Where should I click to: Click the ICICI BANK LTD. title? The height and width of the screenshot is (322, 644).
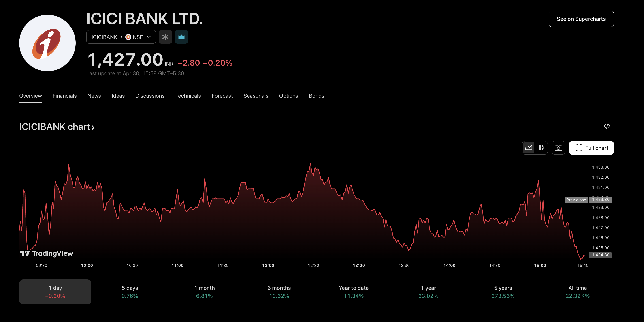(144, 19)
